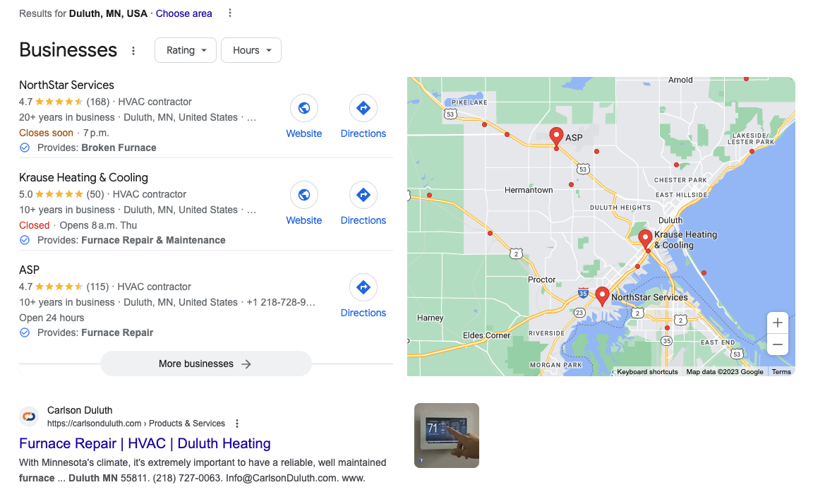The height and width of the screenshot is (504, 825).
Task: Click the checkmark beside ASP's Furnace Repair
Action: 25,333
